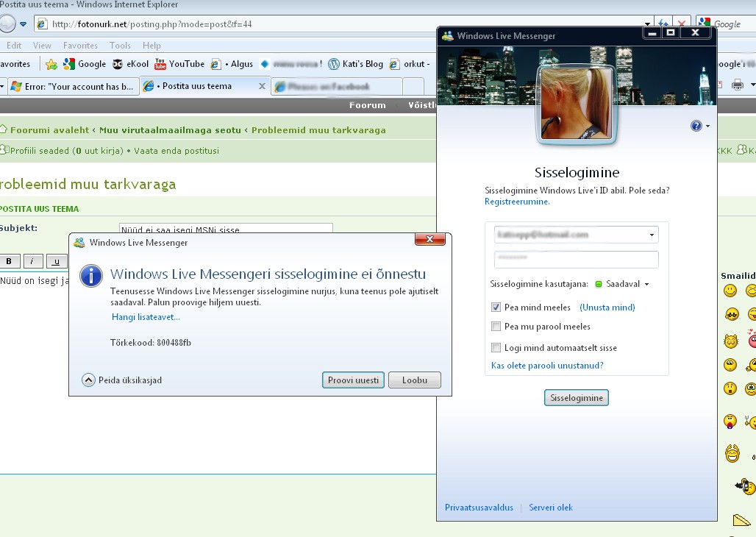756x537 pixels.
Task: Click the Add to Favorites star icon
Action: pos(51,64)
